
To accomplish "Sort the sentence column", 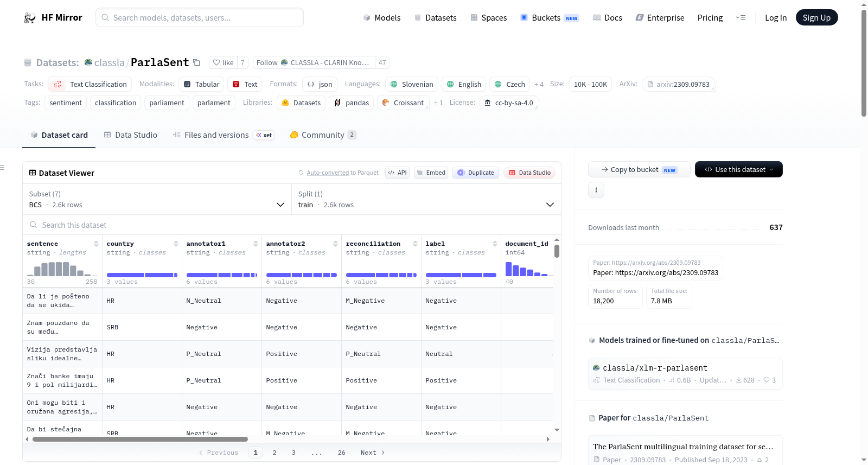I will tap(96, 244).
